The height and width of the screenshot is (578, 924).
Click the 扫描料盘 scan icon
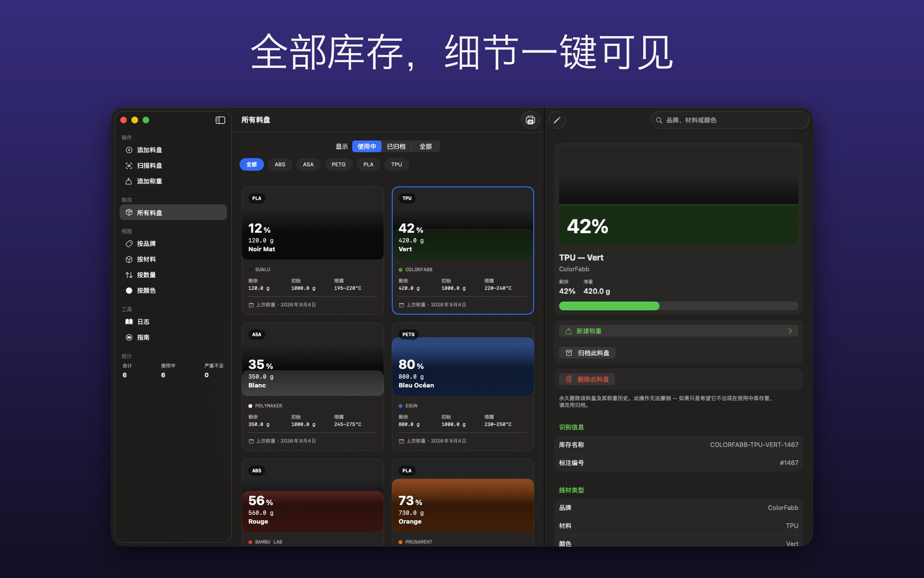(x=129, y=166)
